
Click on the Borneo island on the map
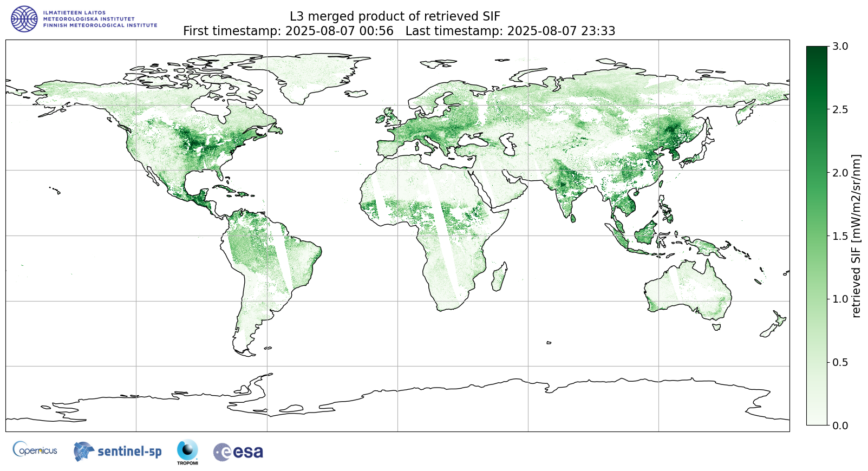pyautogui.click(x=645, y=233)
